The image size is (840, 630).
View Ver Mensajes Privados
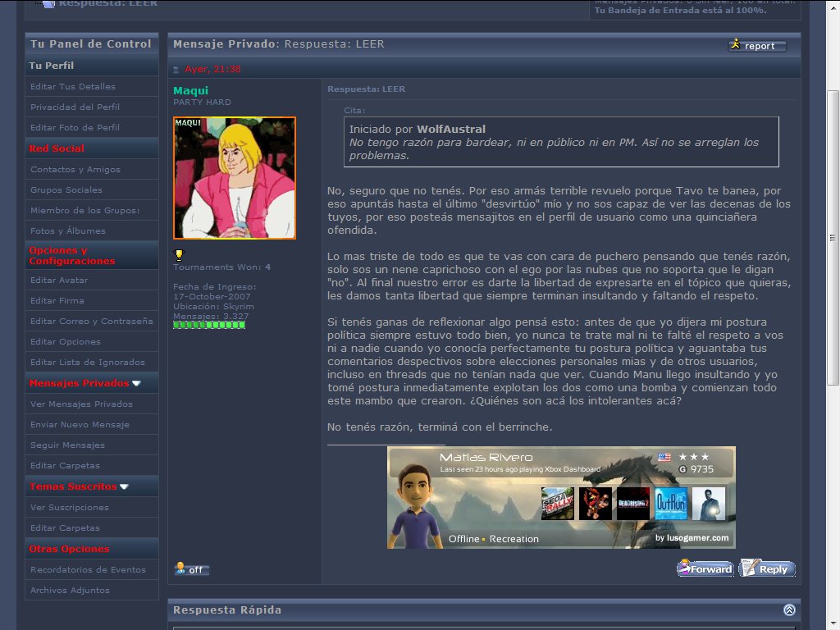(x=81, y=404)
